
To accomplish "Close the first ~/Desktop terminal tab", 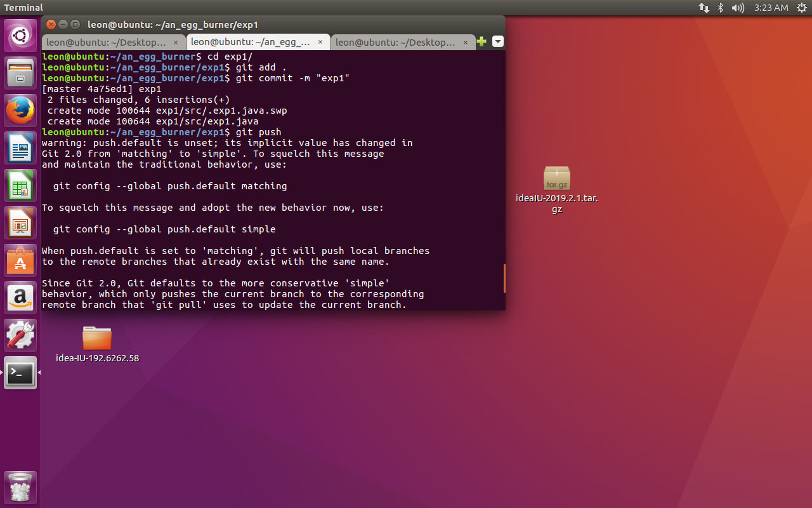I will point(176,43).
